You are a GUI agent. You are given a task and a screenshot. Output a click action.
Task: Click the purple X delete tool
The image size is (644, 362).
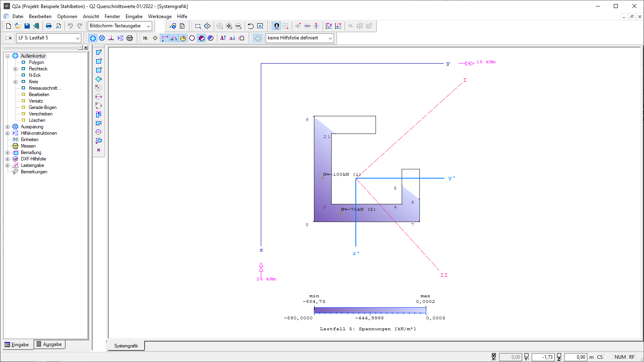[x=99, y=150]
